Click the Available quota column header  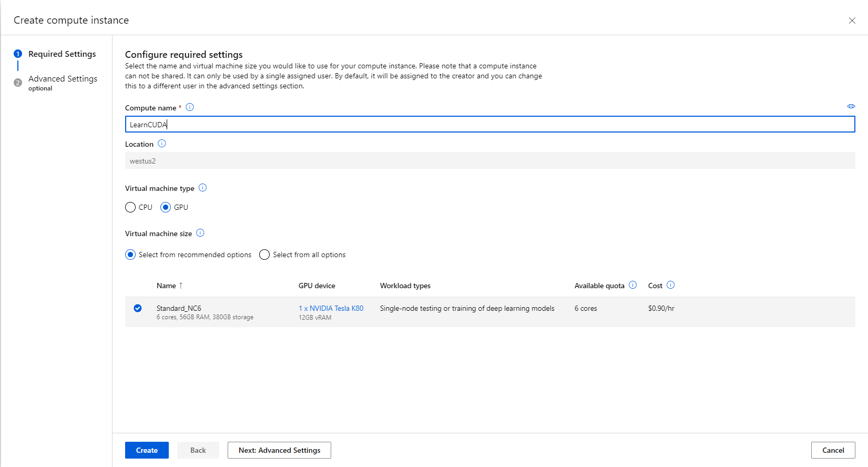(599, 286)
